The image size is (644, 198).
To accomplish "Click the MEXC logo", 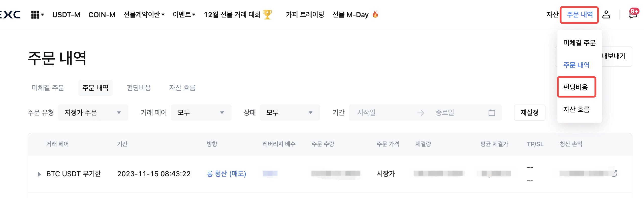I will 10,15.
